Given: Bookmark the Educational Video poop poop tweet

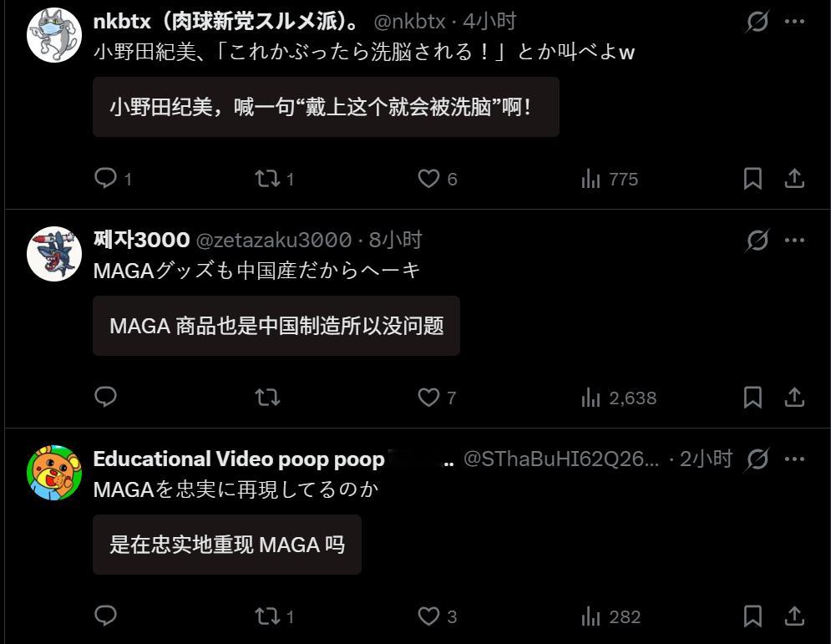Looking at the screenshot, I should point(752,616).
